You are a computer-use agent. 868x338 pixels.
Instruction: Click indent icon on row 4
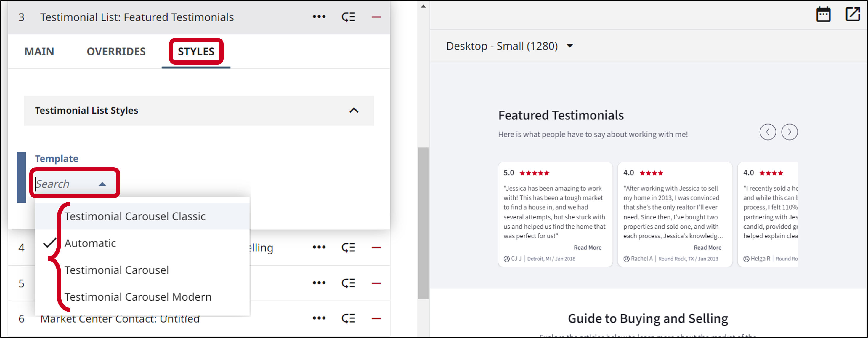[x=348, y=248]
